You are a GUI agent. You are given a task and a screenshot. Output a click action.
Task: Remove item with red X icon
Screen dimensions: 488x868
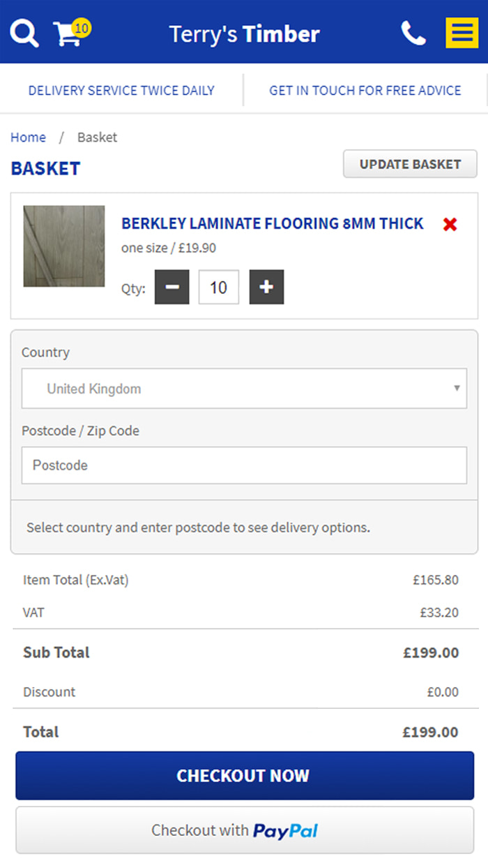(450, 225)
